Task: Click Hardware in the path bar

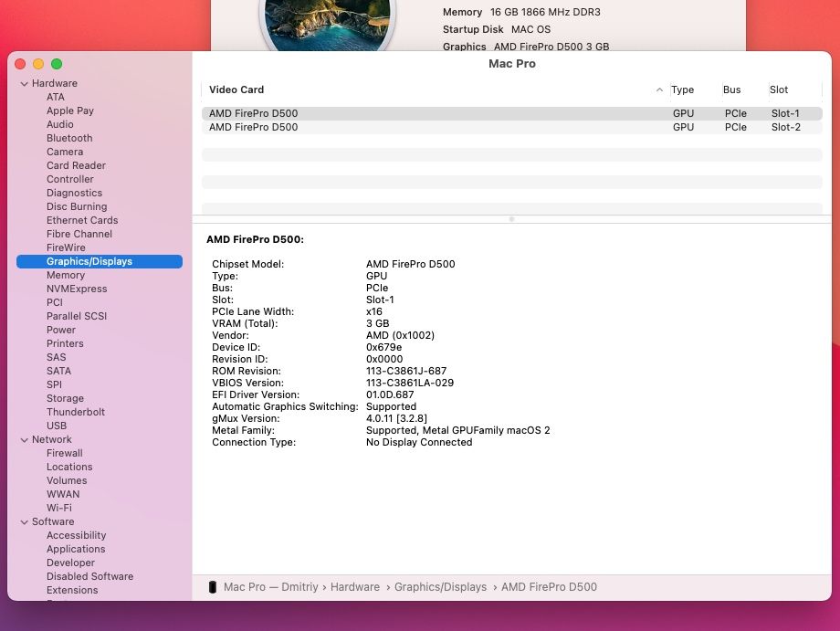Action: pos(354,587)
